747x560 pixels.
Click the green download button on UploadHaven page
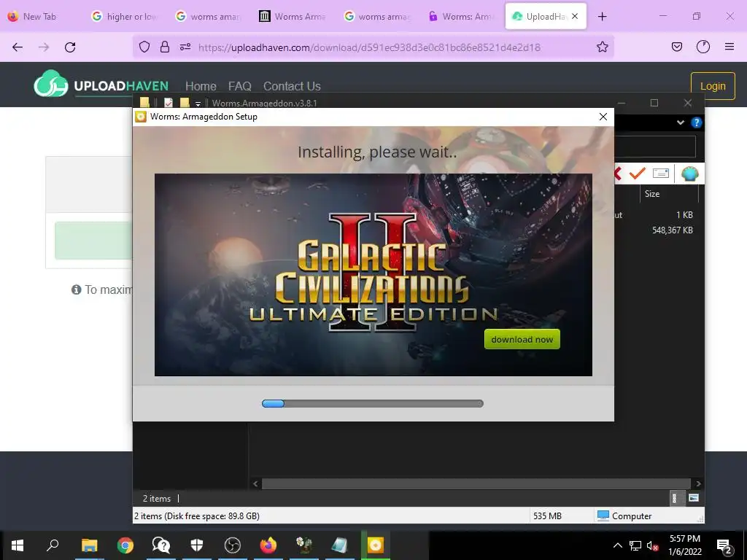(93, 241)
